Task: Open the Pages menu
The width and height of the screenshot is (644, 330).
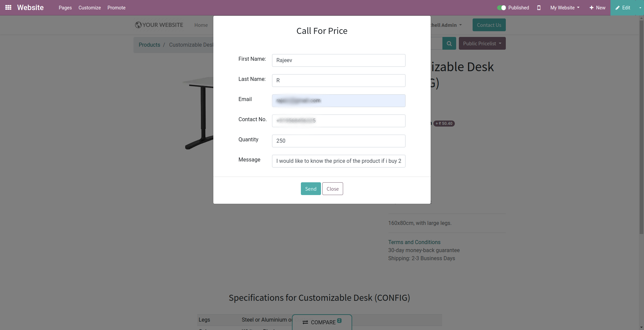Action: point(65,8)
